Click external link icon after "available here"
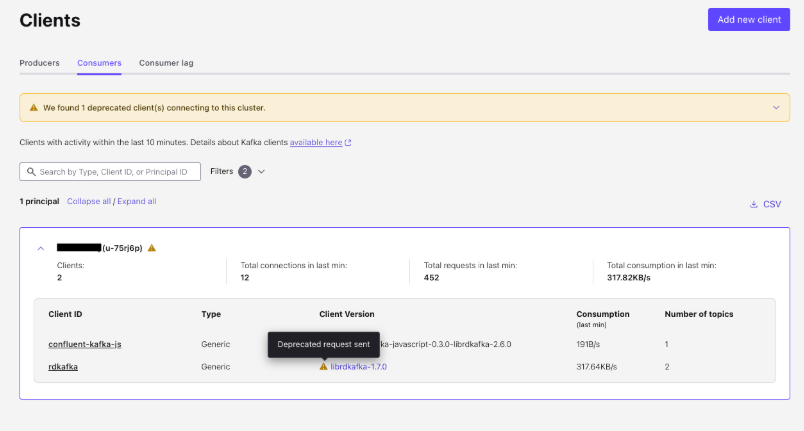This screenshot has width=804, height=431. pos(348,143)
